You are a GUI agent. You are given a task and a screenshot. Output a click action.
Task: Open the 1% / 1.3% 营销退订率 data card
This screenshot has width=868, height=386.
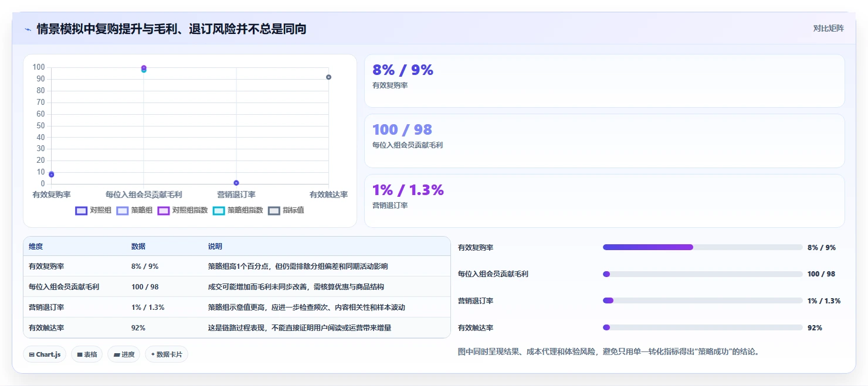pyautogui.click(x=605, y=201)
